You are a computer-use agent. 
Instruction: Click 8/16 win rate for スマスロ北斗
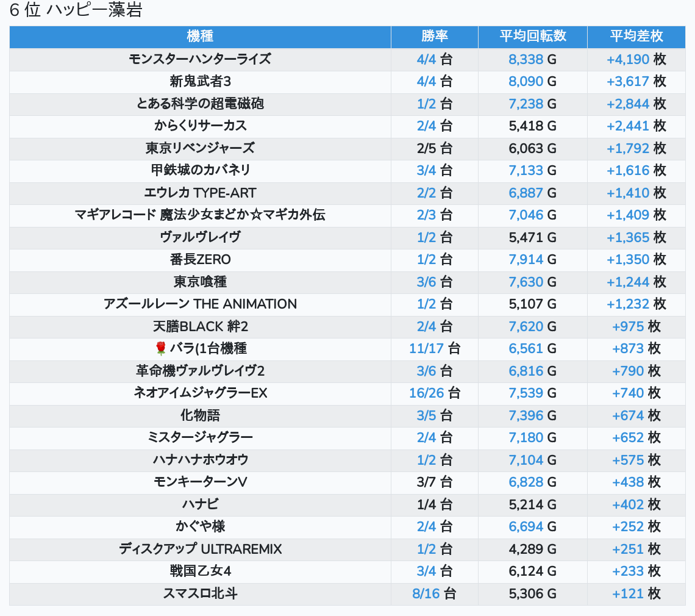click(x=426, y=593)
